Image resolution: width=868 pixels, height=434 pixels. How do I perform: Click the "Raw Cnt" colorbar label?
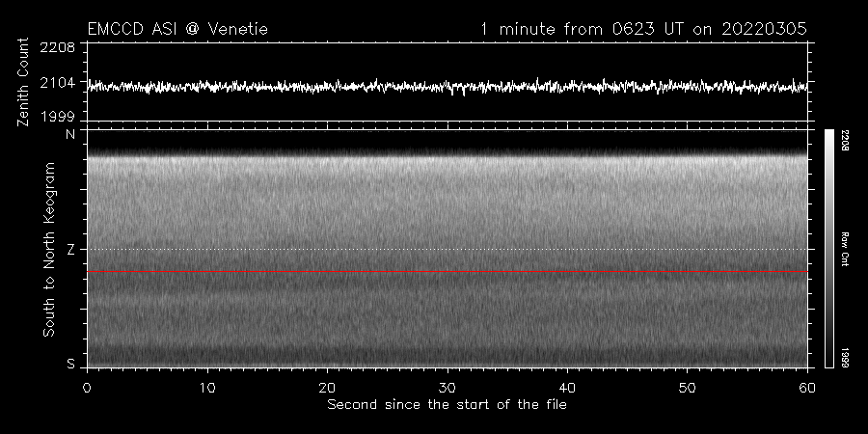tap(844, 249)
